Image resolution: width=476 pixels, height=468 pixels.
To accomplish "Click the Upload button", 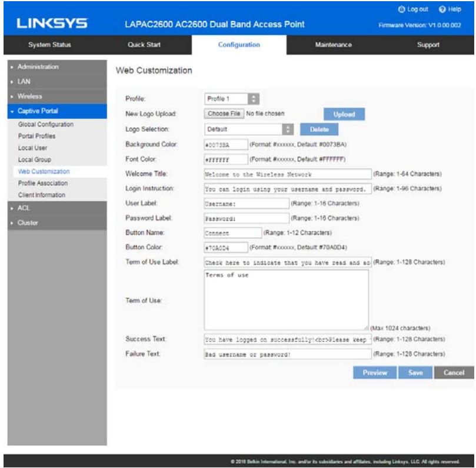I will (344, 114).
